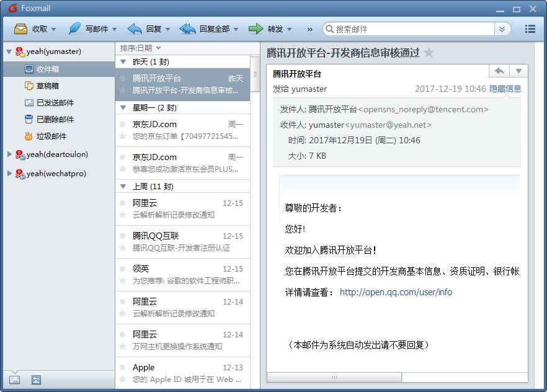The height and width of the screenshot is (392, 547).
Task: Show more toolbar items via » overflow
Action: [x=310, y=29]
